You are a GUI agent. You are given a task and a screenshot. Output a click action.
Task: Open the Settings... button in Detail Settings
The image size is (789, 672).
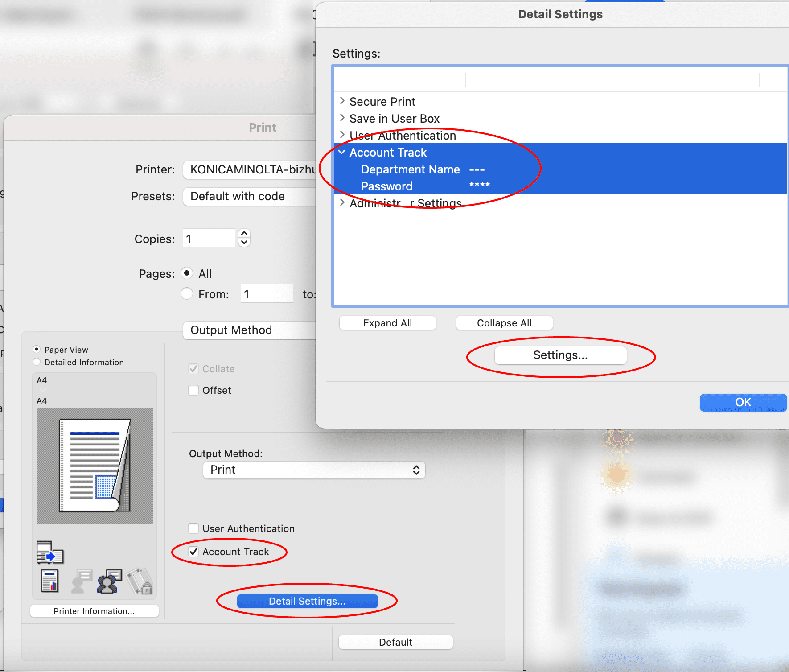560,355
